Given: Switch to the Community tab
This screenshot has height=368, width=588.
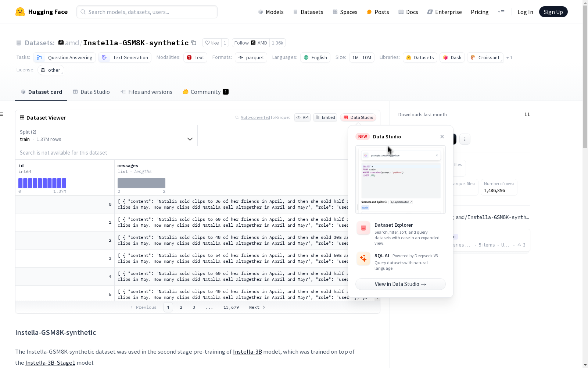Looking at the screenshot, I should coord(205,92).
